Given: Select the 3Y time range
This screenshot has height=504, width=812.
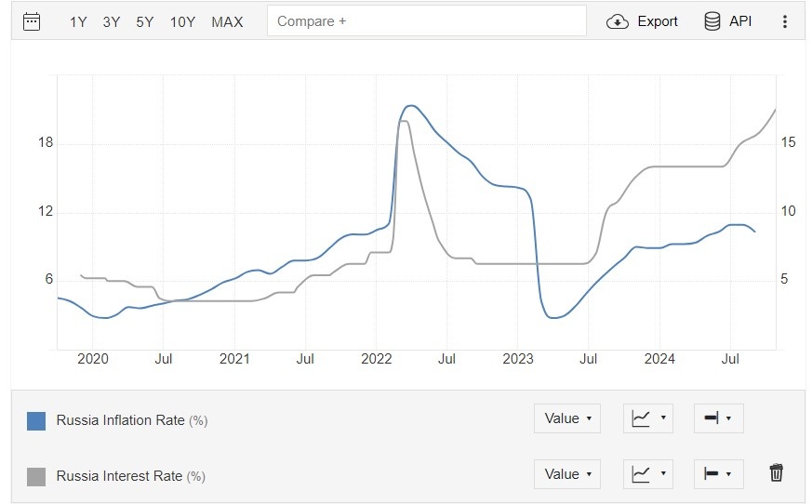Looking at the screenshot, I should [112, 21].
